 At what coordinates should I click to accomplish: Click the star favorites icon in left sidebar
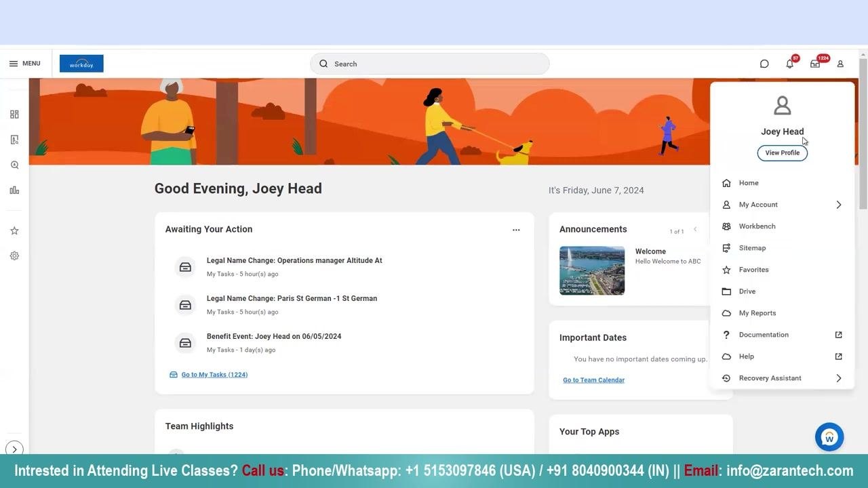click(x=14, y=230)
